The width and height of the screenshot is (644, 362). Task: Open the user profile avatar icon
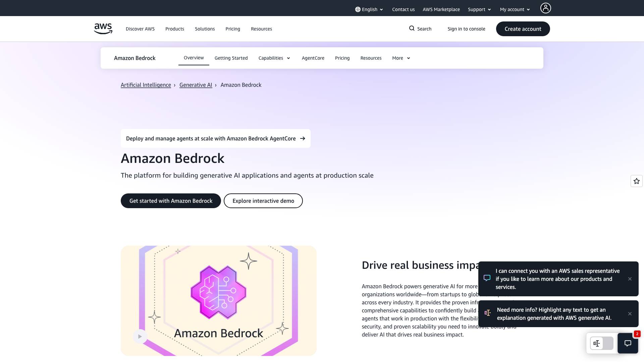point(545,8)
